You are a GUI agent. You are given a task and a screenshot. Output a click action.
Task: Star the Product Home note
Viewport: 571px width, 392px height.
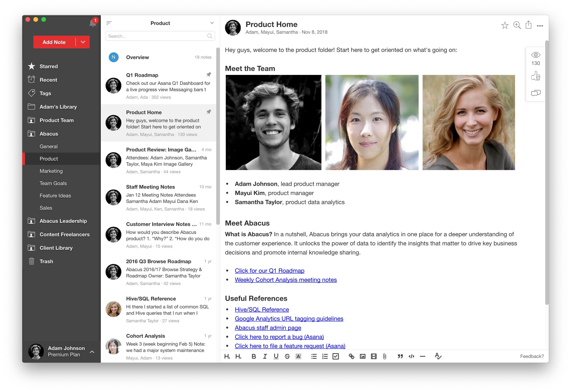pos(505,25)
